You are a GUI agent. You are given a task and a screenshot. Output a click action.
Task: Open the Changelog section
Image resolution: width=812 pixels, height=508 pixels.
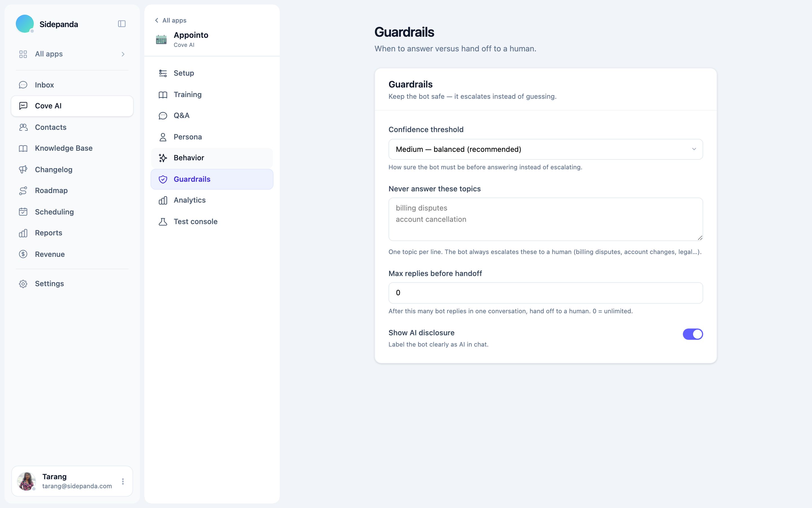72,170
